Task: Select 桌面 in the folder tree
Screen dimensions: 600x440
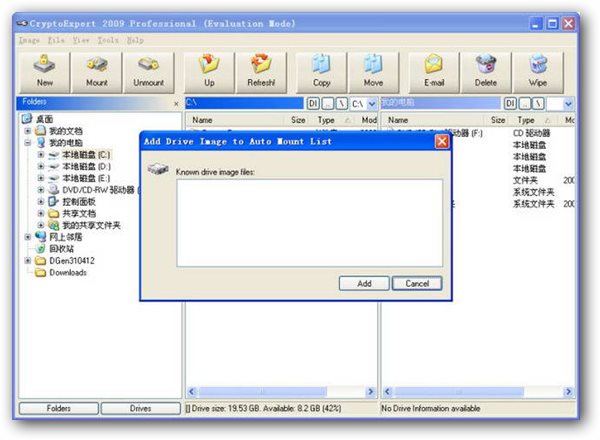Action: point(44,119)
